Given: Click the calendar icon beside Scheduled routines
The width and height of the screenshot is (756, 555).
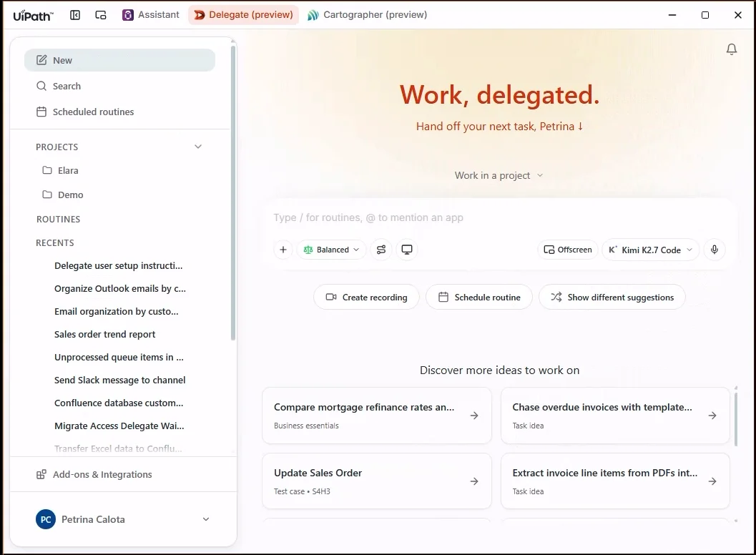Looking at the screenshot, I should point(41,112).
